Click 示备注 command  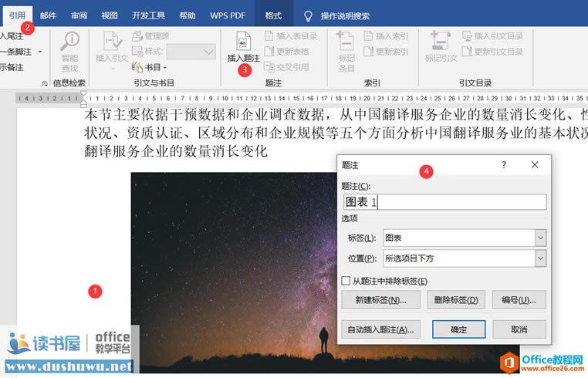click(x=12, y=67)
